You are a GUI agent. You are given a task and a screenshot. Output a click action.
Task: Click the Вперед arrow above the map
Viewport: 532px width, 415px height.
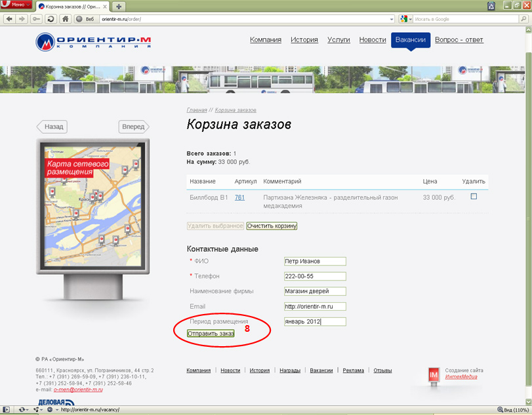(134, 127)
